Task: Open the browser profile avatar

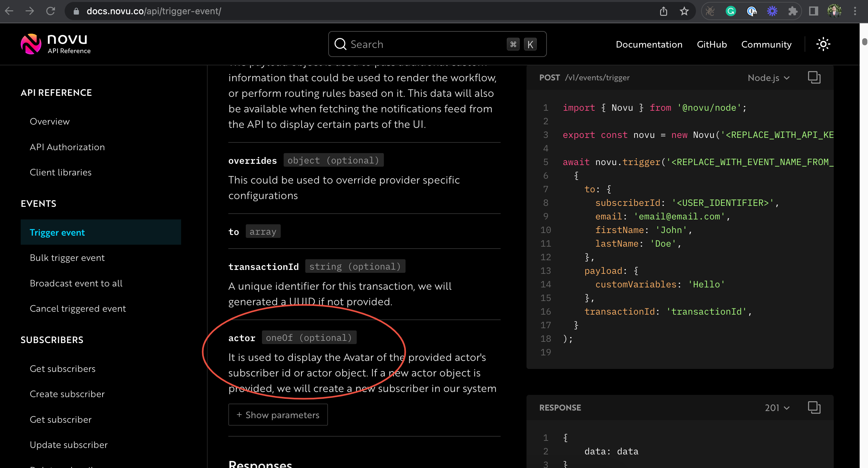Action: [835, 11]
